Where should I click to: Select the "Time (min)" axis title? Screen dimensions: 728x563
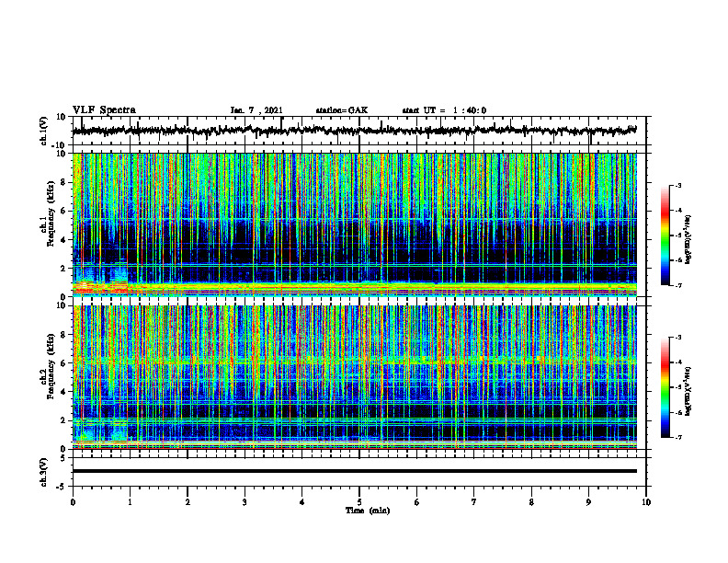point(368,511)
